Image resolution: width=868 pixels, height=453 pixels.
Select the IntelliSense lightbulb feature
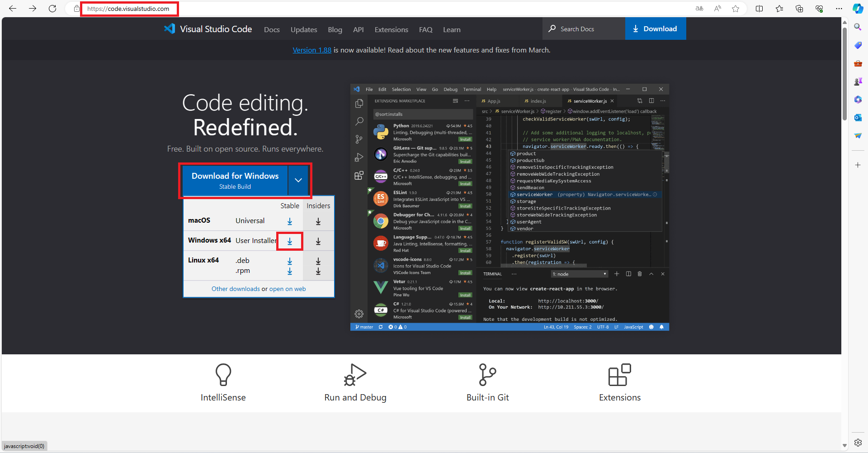[x=223, y=383]
